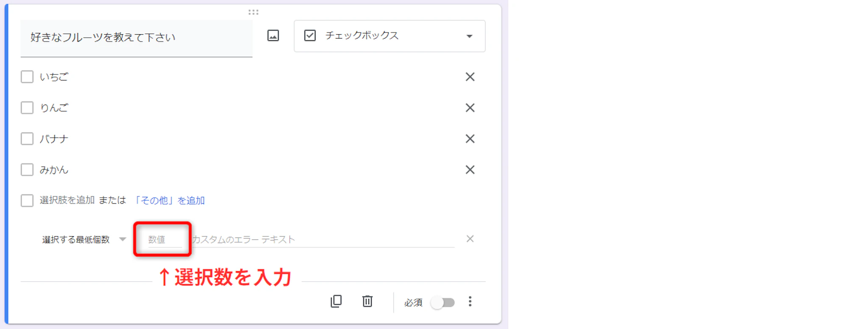Screen dimensions: 868x329
Task: Delete the りんご option using X icon
Action: tap(470, 108)
